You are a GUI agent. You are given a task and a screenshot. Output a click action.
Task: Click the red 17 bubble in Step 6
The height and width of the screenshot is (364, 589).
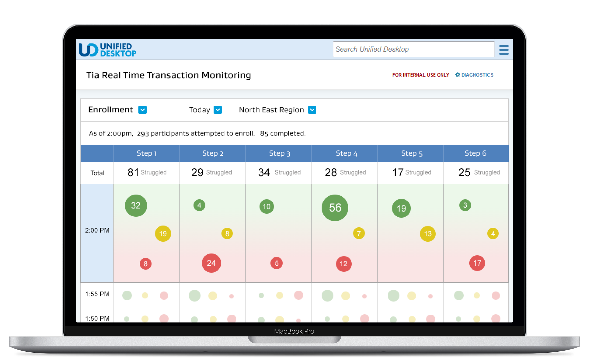point(477,263)
